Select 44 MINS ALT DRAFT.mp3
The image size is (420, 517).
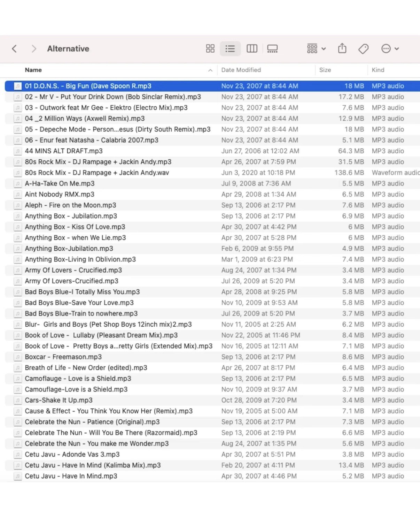coord(64,151)
